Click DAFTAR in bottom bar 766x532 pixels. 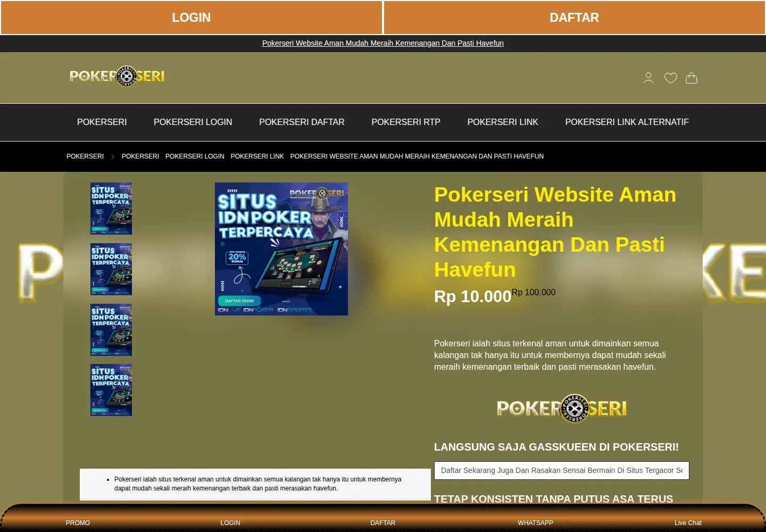(x=383, y=523)
